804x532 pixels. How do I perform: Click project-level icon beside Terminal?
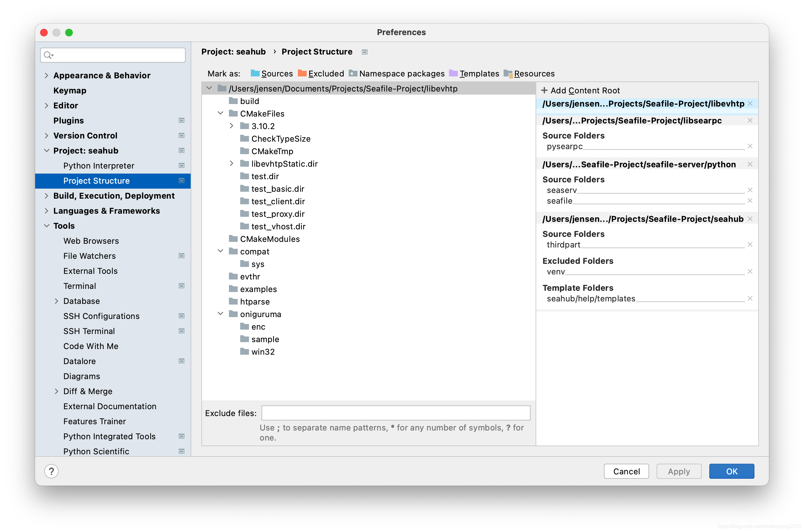pos(182,286)
